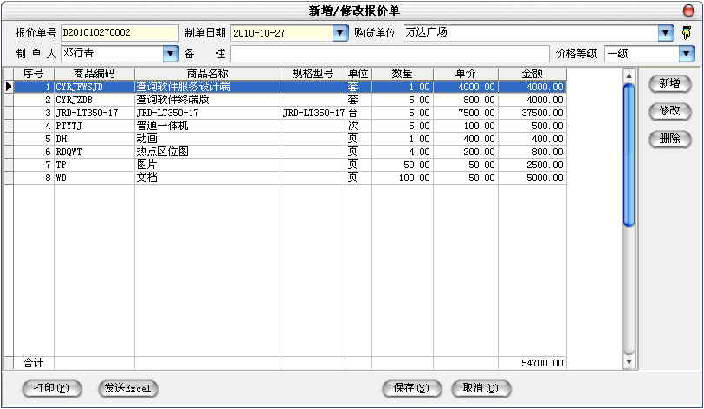Open the 制单日期 date dropdown
The image size is (704, 409).
click(340, 33)
